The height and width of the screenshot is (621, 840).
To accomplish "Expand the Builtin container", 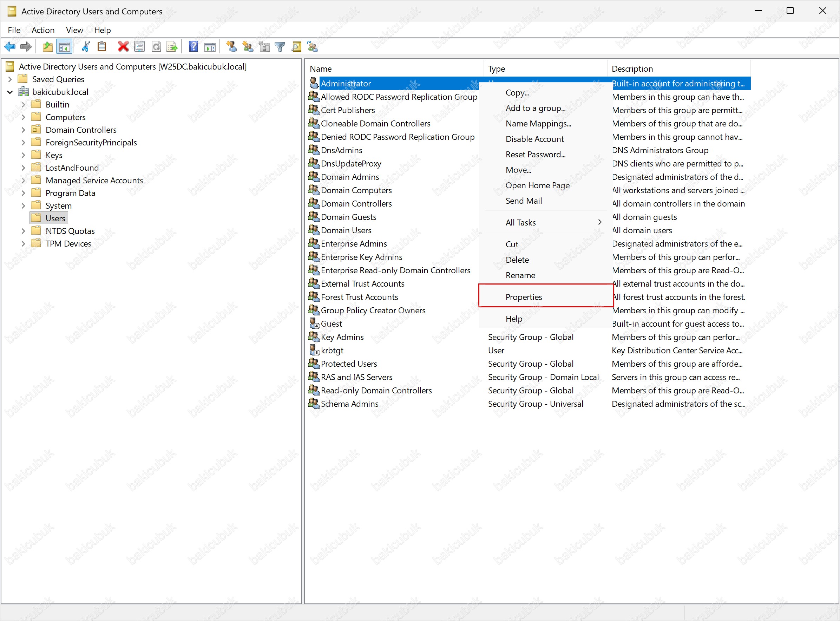I will (x=23, y=105).
